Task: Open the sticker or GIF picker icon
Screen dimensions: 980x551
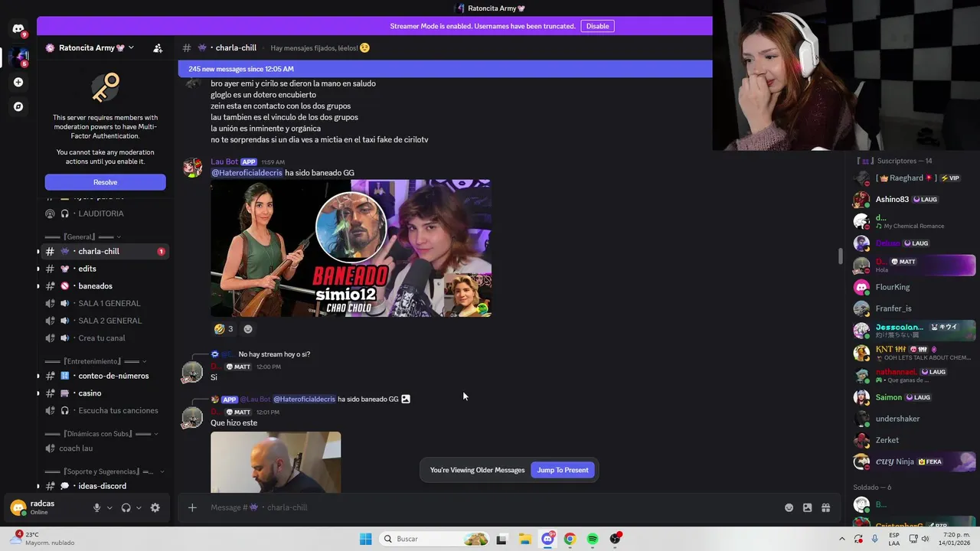Action: coord(807,507)
